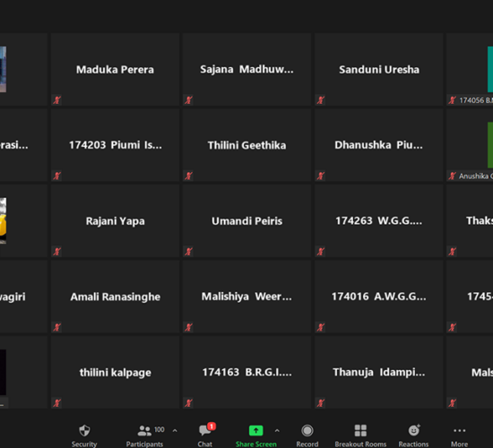Screen dimensions: 493x448
Task: Click the Breakout Rooms label
Action: (x=360, y=444)
